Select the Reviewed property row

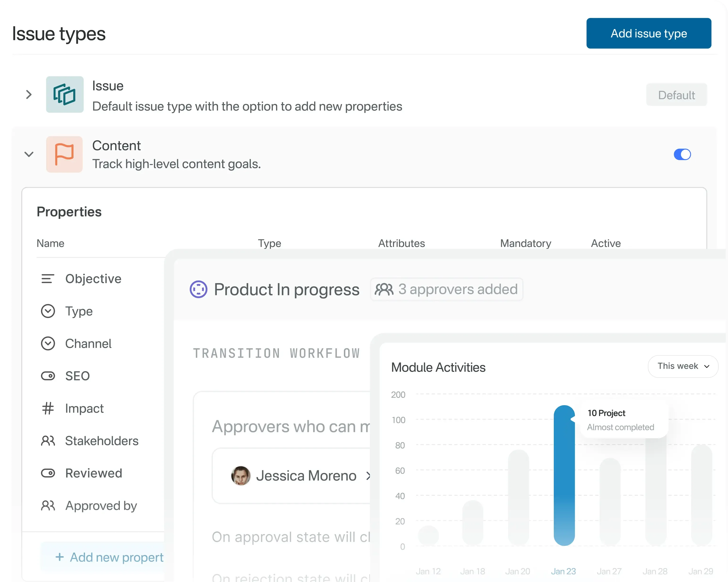[94, 473]
